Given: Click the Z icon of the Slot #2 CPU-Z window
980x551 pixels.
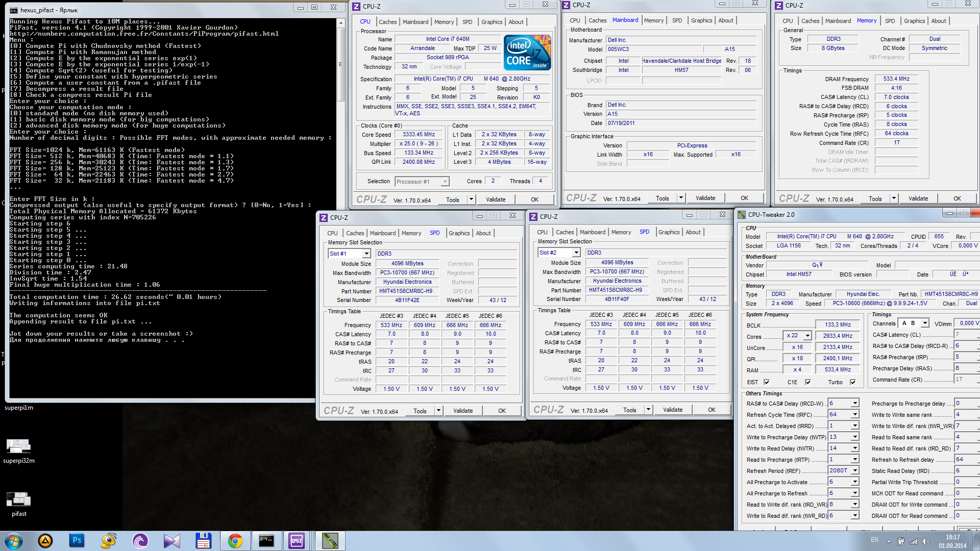Looking at the screenshot, I should point(533,217).
